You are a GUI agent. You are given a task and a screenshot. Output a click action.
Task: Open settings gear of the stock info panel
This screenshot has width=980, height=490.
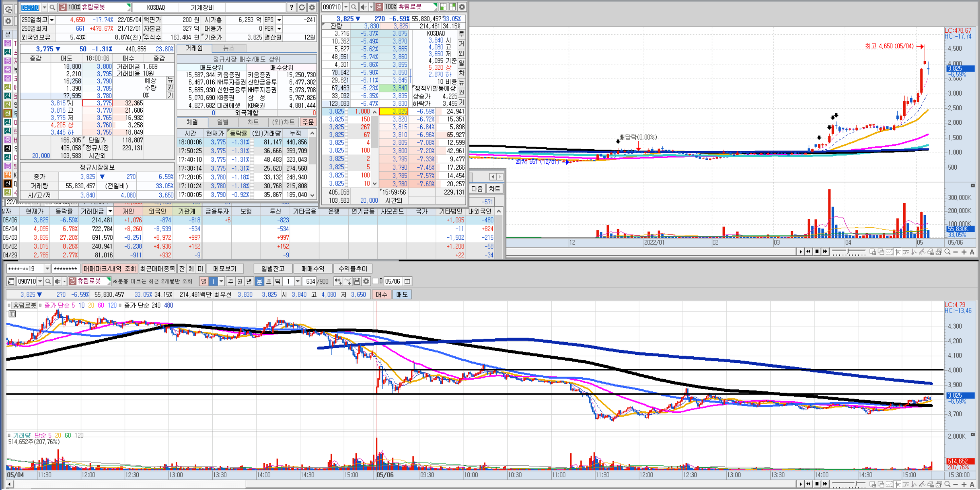coord(312,7)
